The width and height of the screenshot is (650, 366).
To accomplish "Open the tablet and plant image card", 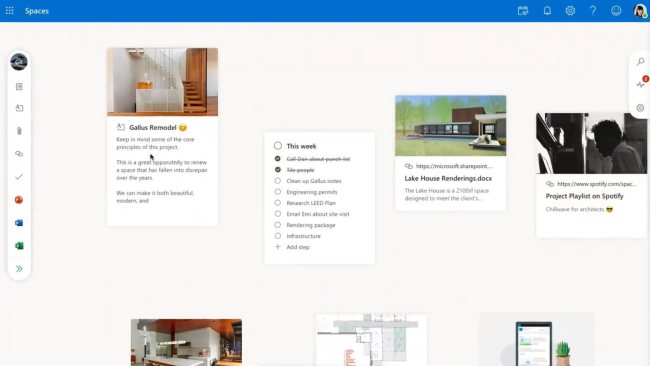I will [536, 340].
